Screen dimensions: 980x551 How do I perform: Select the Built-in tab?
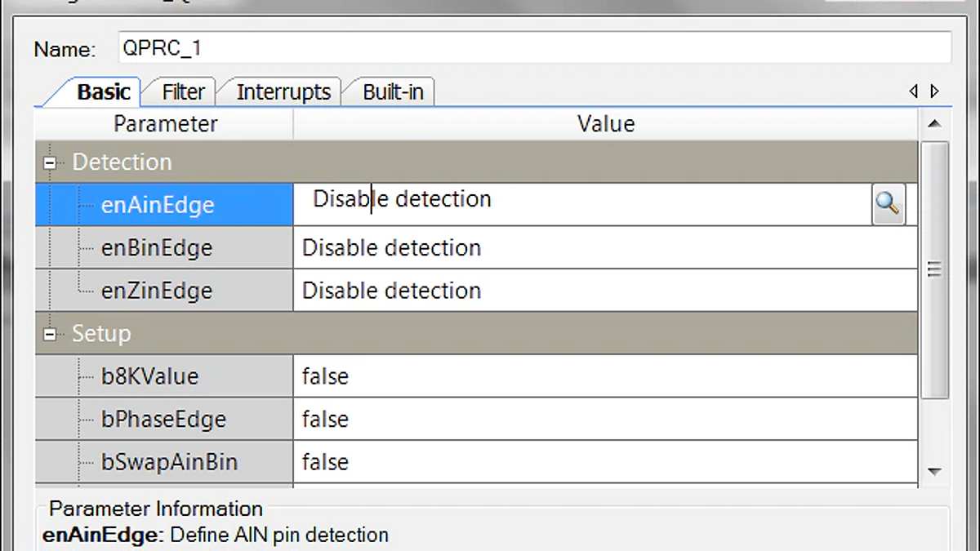pos(393,92)
